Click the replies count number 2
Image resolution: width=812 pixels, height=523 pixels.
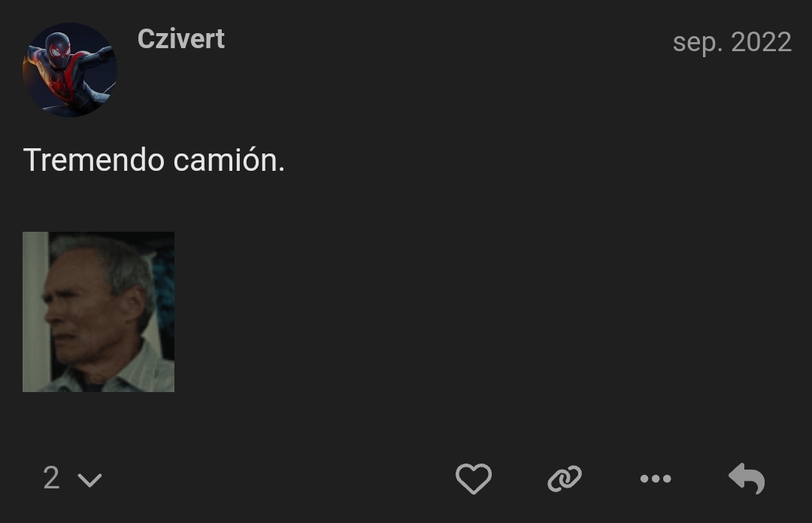coord(51,479)
